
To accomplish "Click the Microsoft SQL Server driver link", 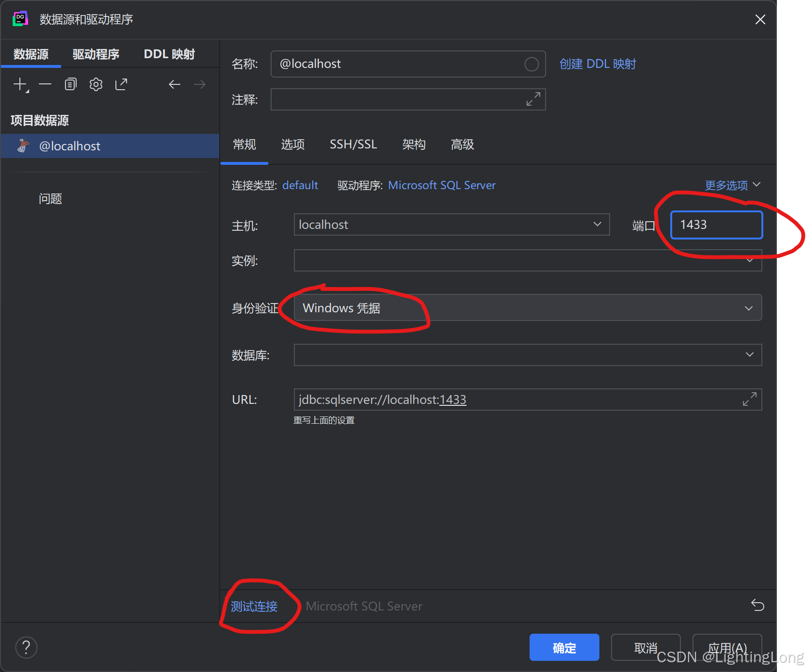I will [442, 185].
